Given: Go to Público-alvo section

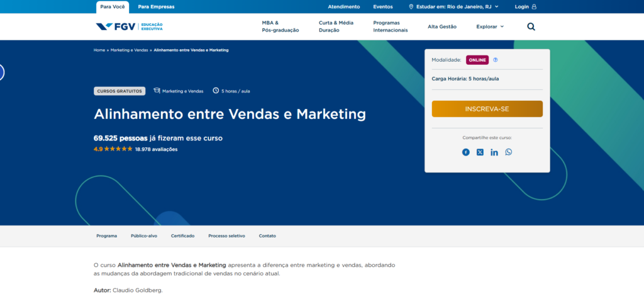Looking at the screenshot, I should 144,236.
